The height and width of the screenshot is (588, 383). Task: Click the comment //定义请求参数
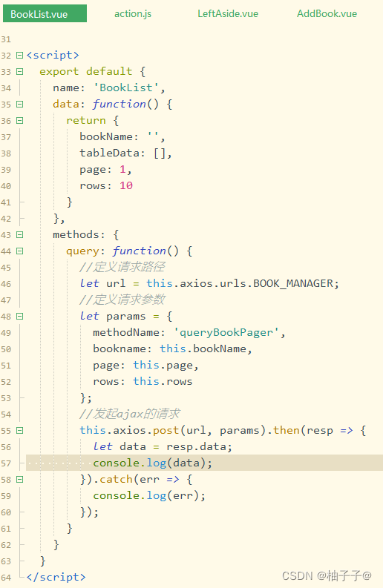coord(122,300)
